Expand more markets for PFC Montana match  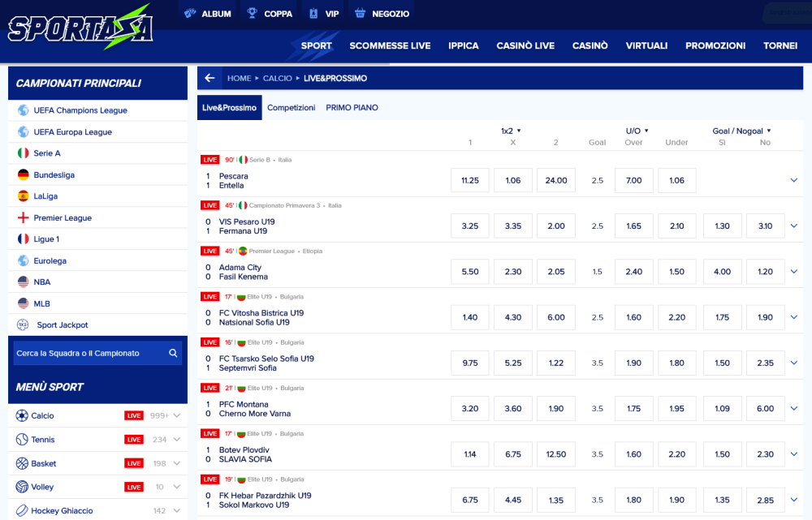tap(794, 408)
